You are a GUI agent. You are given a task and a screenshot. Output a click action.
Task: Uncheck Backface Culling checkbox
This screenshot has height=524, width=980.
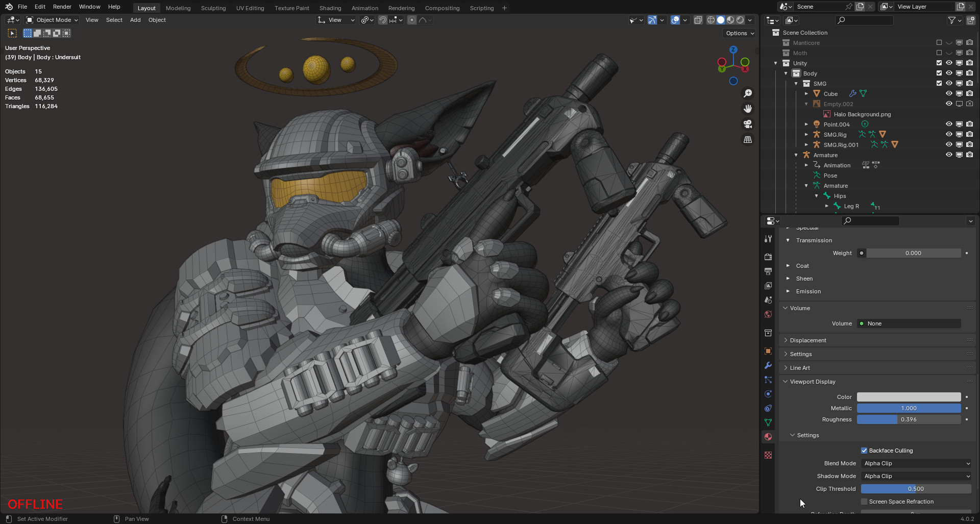click(x=864, y=451)
